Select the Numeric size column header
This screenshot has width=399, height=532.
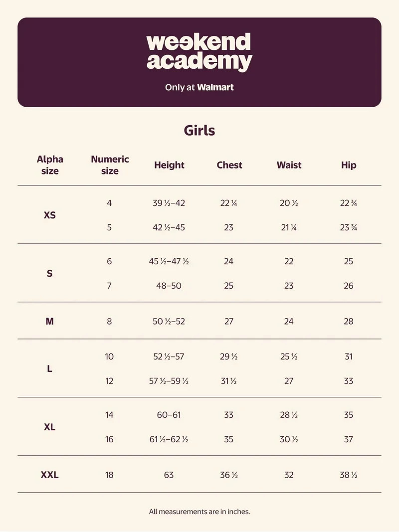point(110,165)
